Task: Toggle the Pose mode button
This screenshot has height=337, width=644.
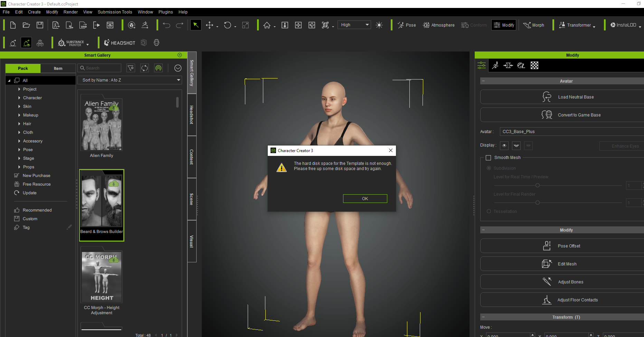Action: tap(407, 25)
